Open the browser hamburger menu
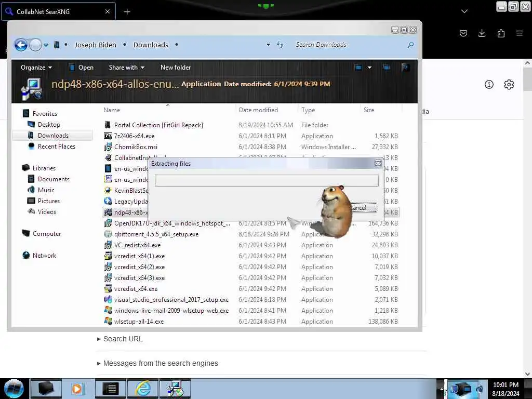Viewport: 532px width, 399px height. pyautogui.click(x=520, y=33)
